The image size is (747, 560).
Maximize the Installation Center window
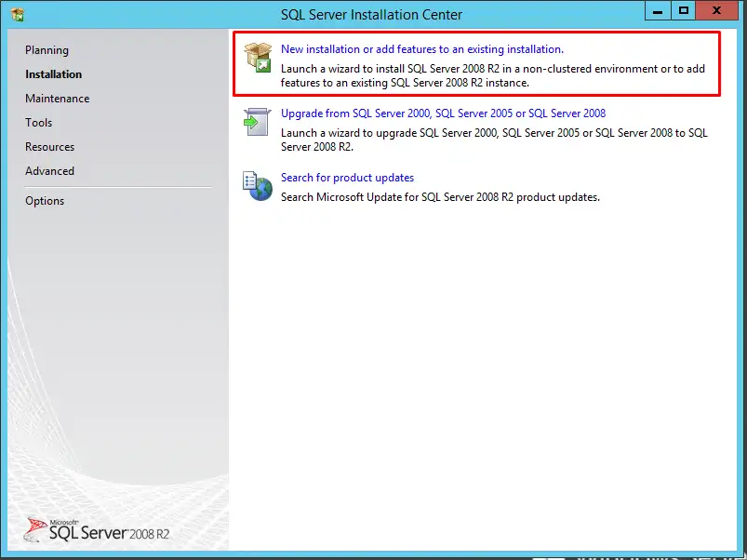[x=684, y=10]
